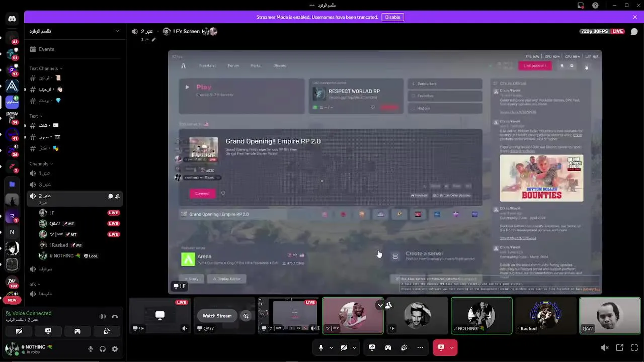Mute microphone in user panel
The image size is (644, 362).
[x=91, y=349]
